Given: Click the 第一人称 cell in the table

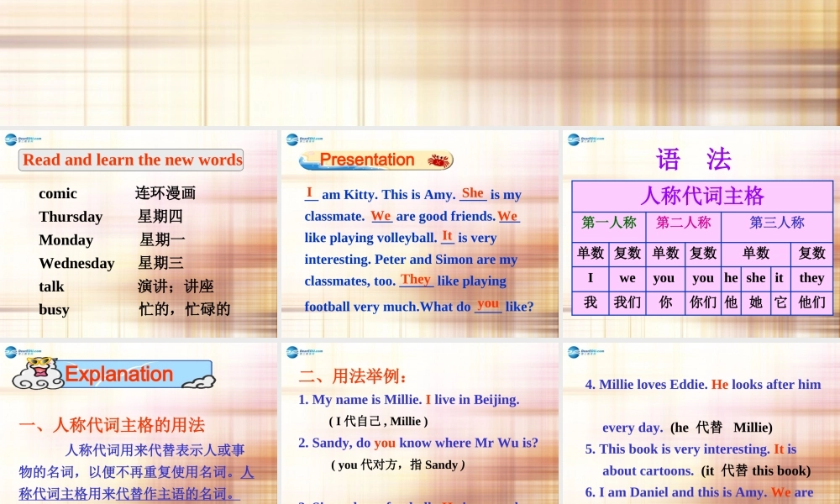Looking at the screenshot, I should click(x=608, y=223).
